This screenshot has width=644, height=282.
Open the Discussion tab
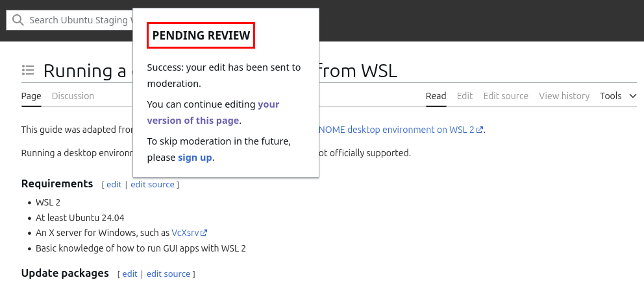point(73,96)
